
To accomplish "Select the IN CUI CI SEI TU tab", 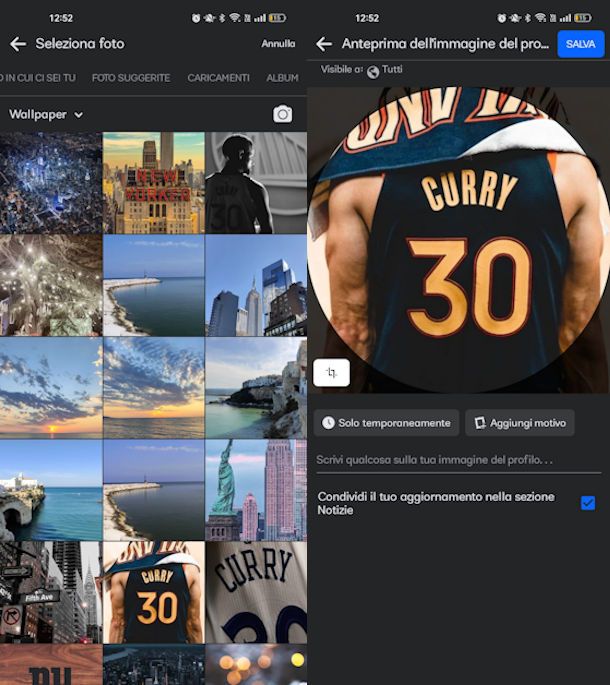I will point(38,78).
